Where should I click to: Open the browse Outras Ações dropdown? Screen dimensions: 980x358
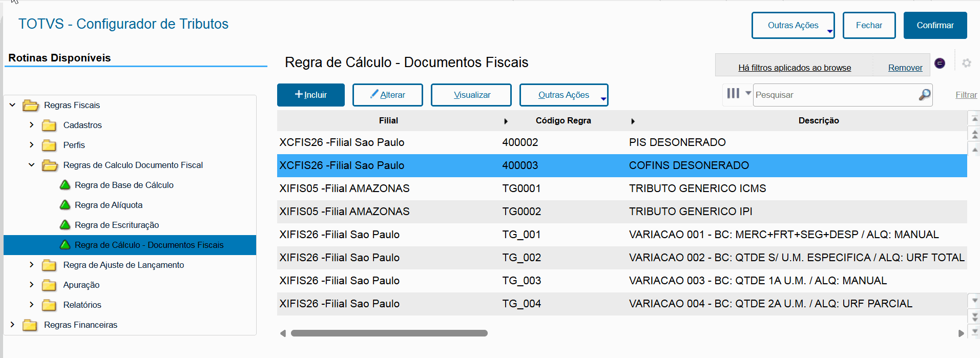point(564,95)
